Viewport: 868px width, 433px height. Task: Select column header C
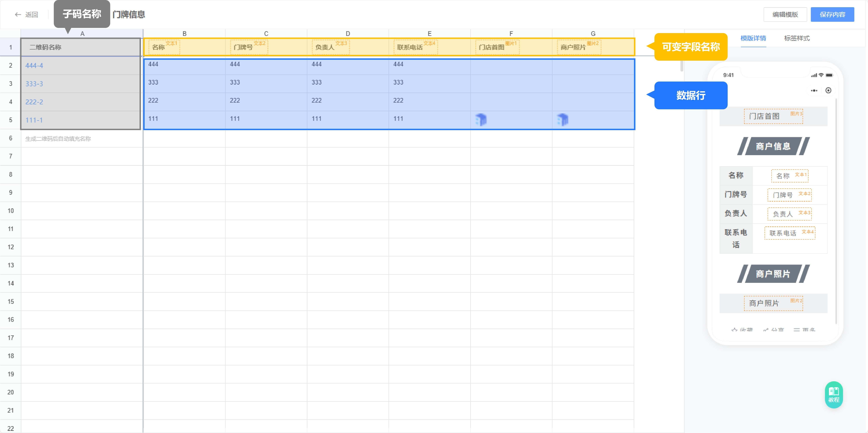tap(266, 33)
